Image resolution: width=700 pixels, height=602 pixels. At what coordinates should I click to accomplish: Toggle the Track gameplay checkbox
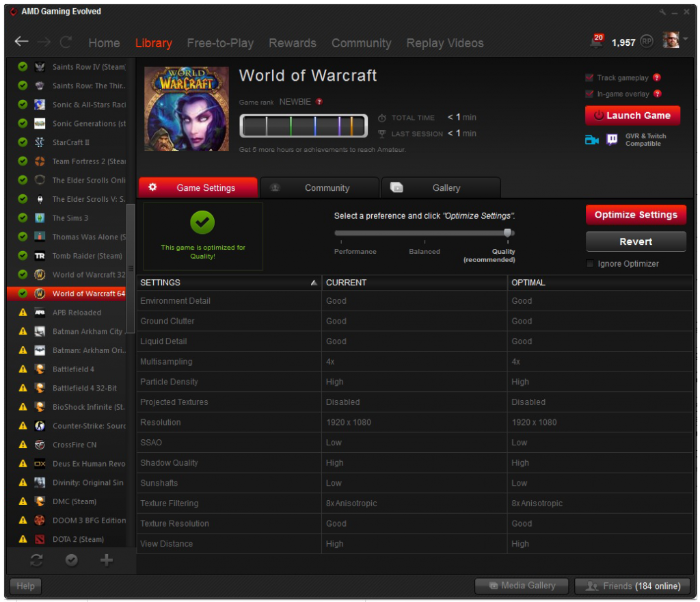[x=590, y=78]
